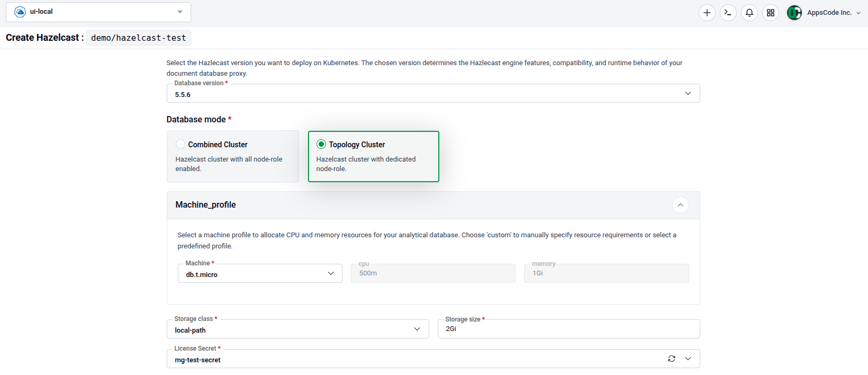Click the ui-local cluster cloud icon
This screenshot has height=375, width=868.
[20, 12]
